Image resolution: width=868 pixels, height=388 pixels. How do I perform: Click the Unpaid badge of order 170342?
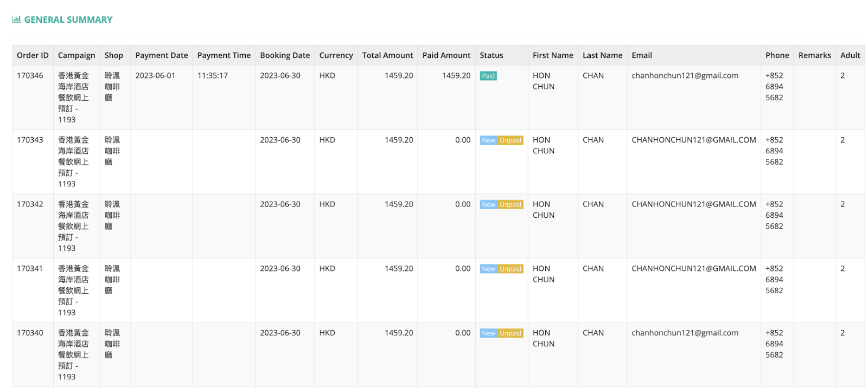coord(510,205)
